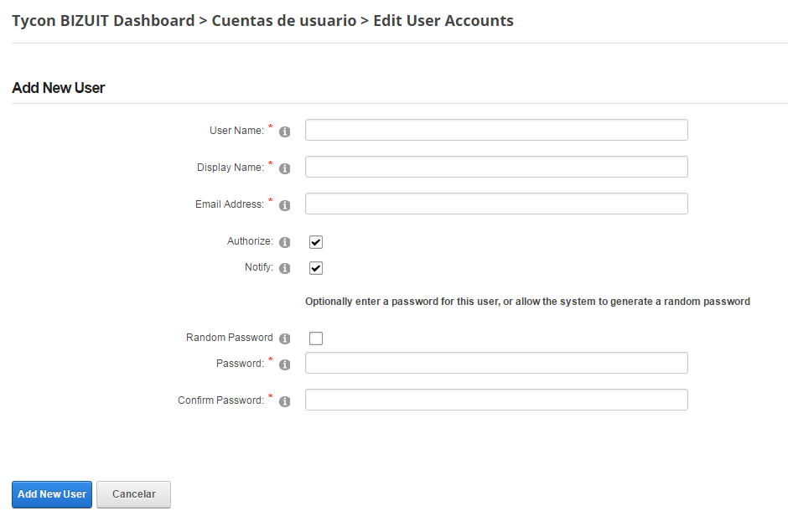Click the Random Password info icon

click(x=284, y=338)
